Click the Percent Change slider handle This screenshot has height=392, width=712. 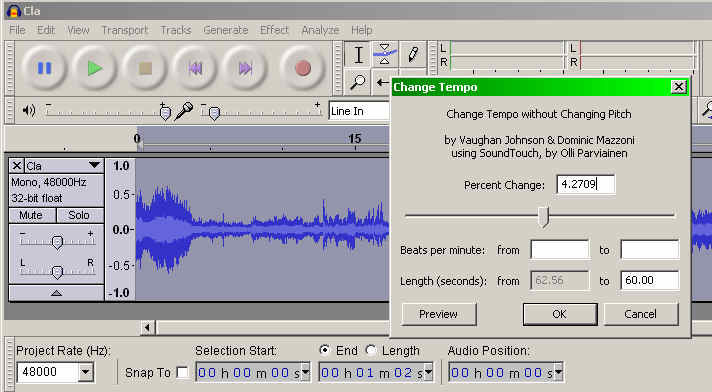543,217
